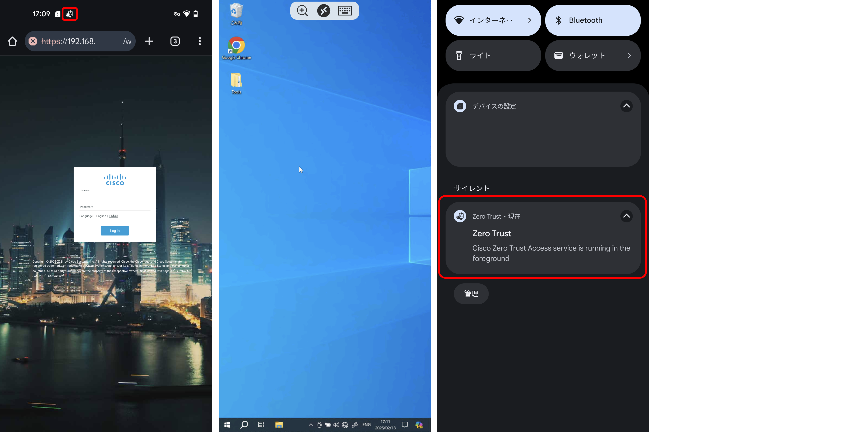
Task: Tap the https://192.168 address bar
Action: point(80,41)
